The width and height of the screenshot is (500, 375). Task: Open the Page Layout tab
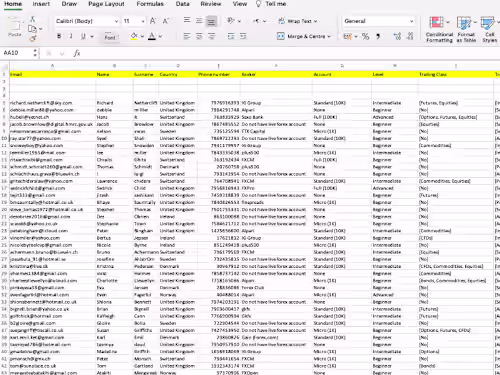[106, 4]
